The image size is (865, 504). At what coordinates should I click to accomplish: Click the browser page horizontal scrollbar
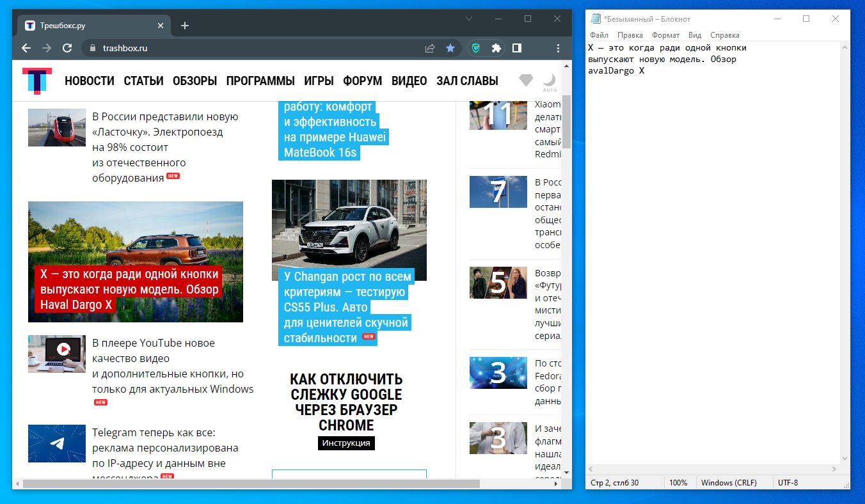pos(251,484)
